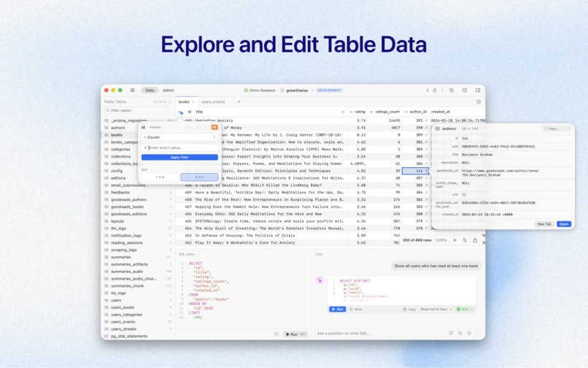The width and height of the screenshot is (588, 368).
Task: Refresh the Public Tables list
Action: point(170,101)
